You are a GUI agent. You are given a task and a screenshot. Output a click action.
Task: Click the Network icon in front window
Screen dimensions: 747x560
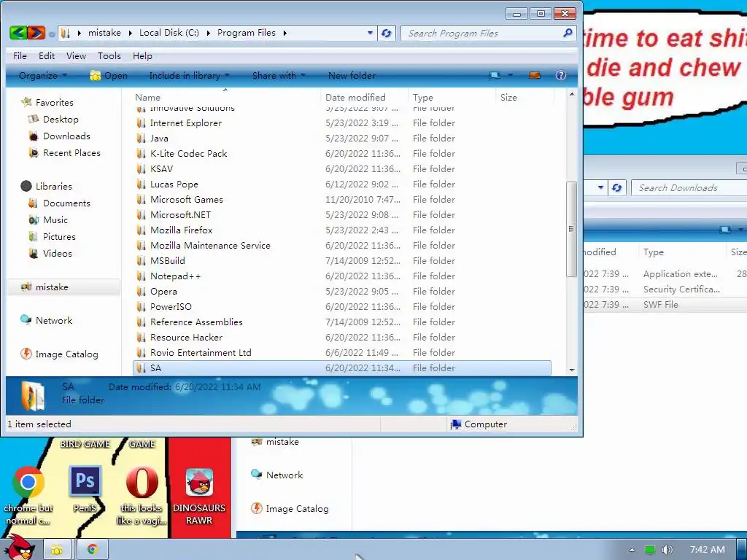pyautogui.click(x=26, y=320)
